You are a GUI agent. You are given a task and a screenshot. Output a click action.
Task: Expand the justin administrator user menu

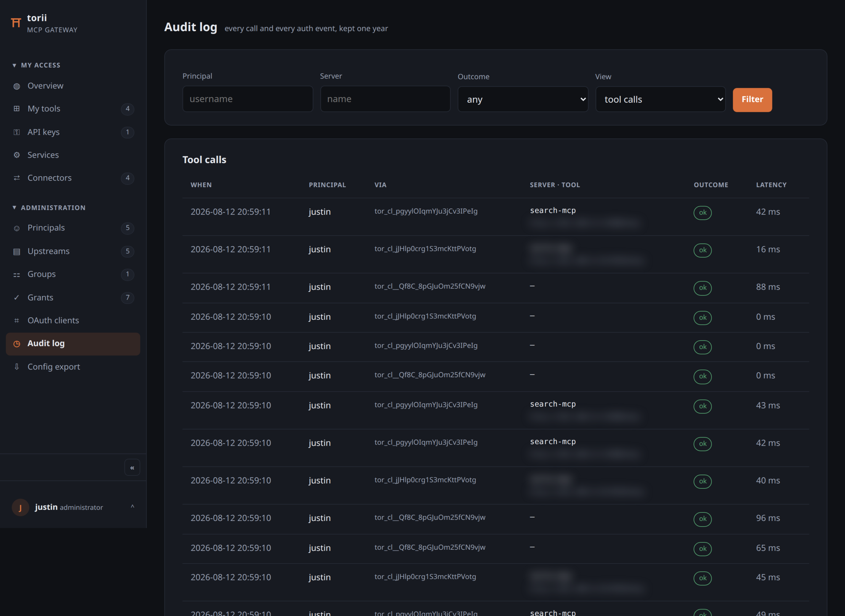pyautogui.click(x=132, y=507)
